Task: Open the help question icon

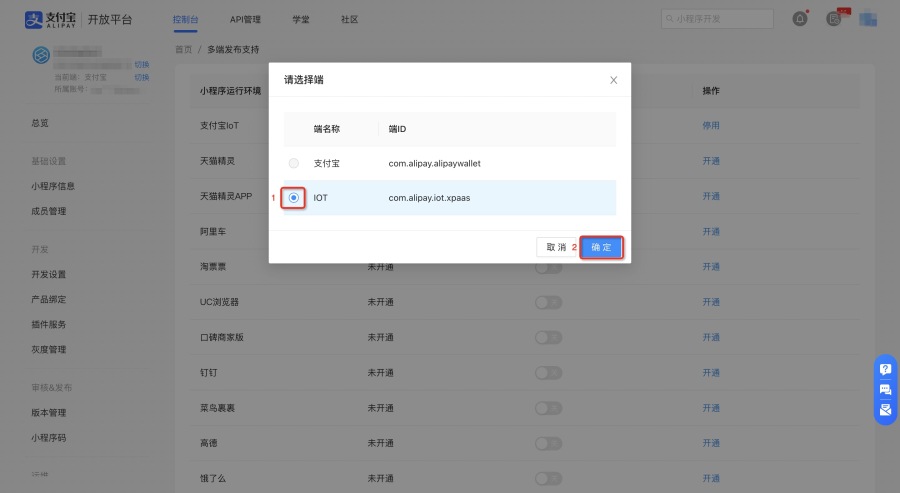Action: click(x=885, y=369)
